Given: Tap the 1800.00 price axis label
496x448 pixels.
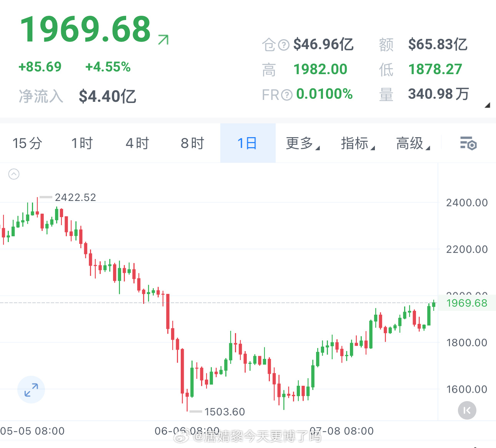Looking at the screenshot, I should [467, 343].
